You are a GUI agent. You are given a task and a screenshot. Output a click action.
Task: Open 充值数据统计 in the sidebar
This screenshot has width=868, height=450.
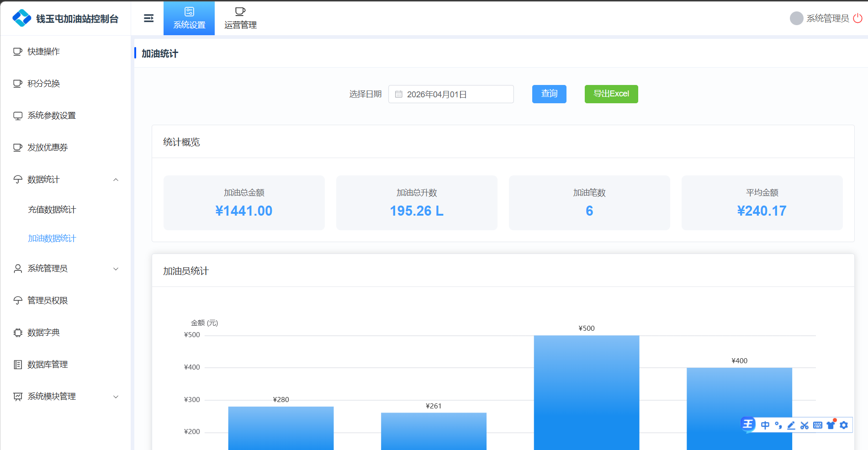click(x=52, y=210)
